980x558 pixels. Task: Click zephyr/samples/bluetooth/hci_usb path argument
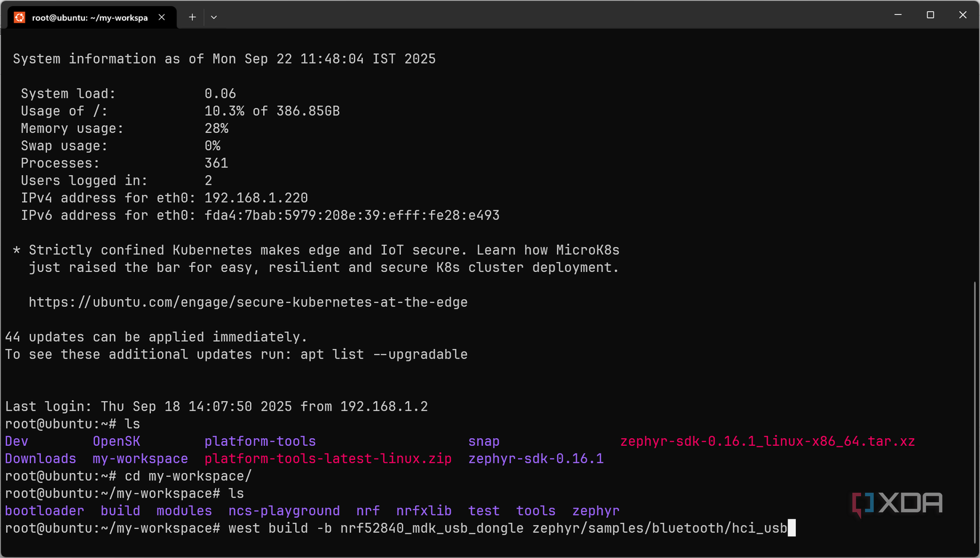660,528
